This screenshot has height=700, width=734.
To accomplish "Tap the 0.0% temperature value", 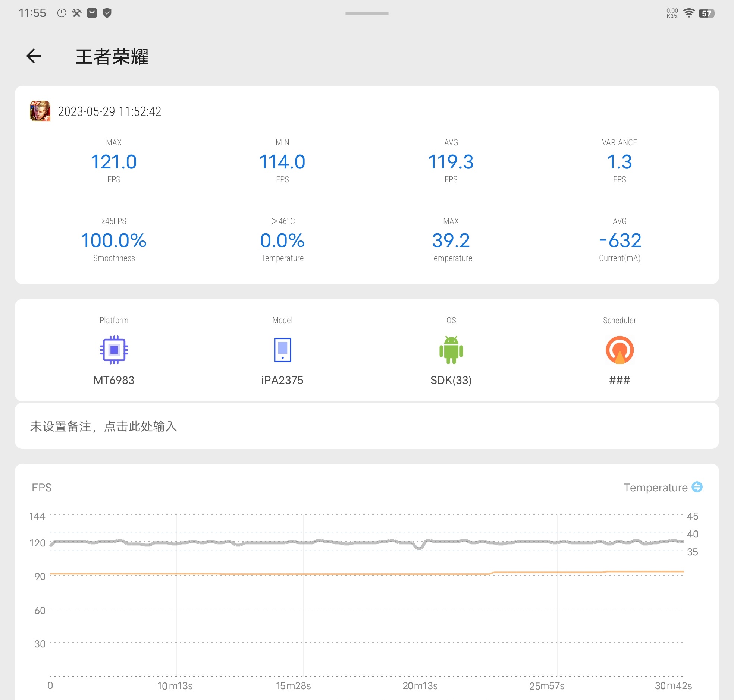I will [x=282, y=240].
